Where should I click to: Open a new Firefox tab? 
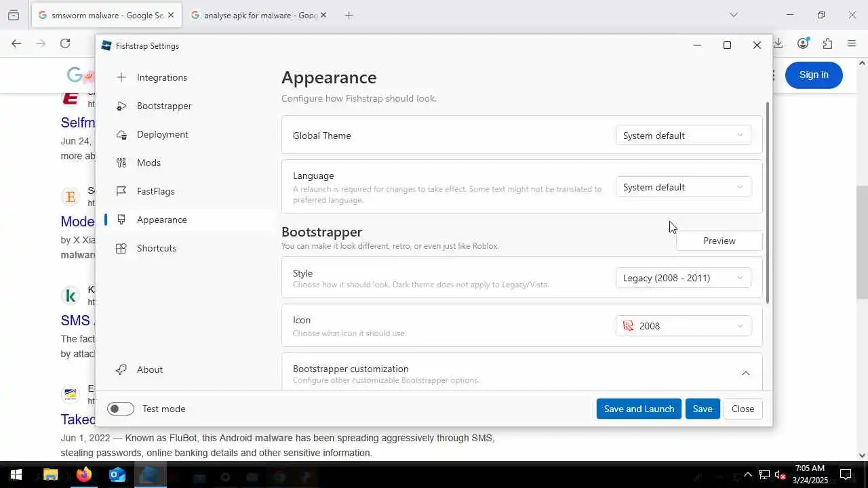click(349, 15)
